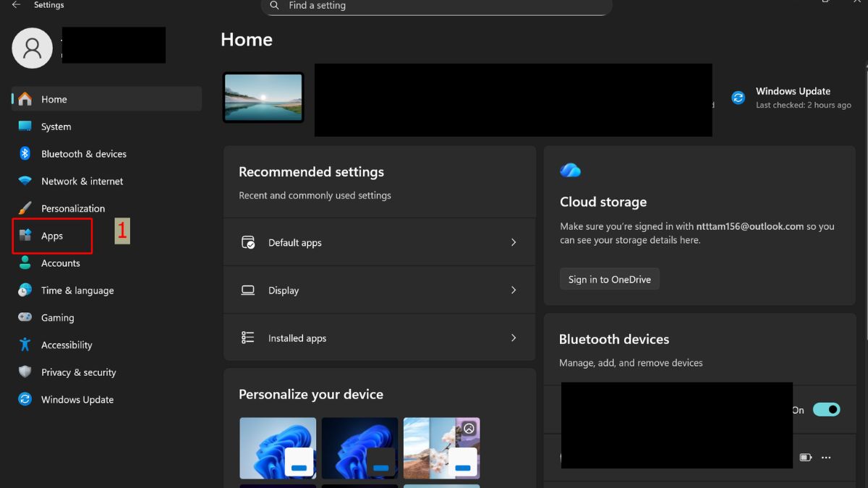Open the Display settings row arrow
868x488 pixels.
514,291
